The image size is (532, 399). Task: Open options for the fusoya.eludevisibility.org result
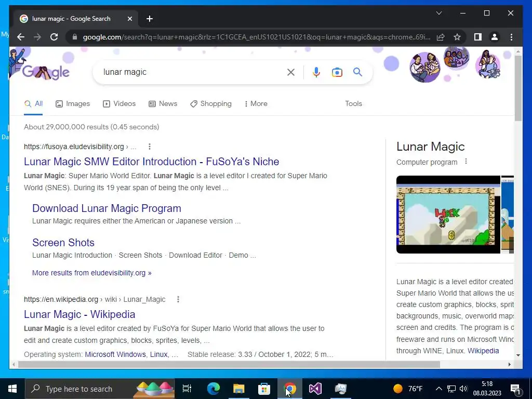pyautogui.click(x=149, y=147)
